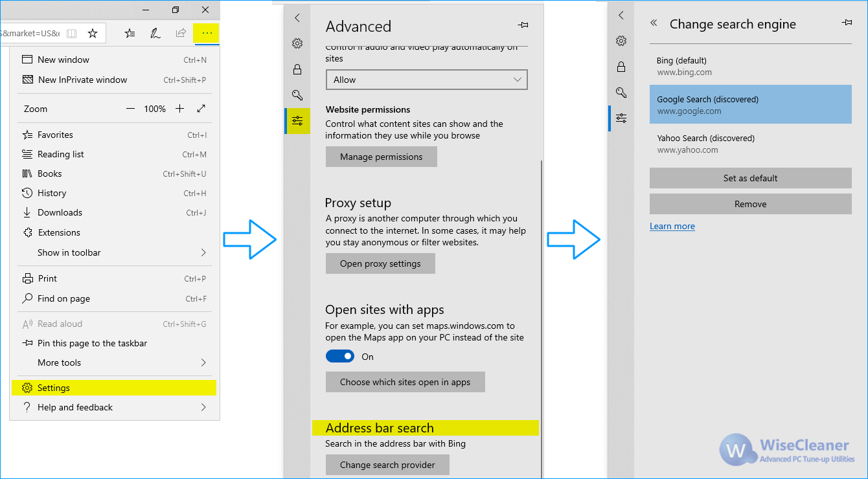The height and width of the screenshot is (479, 868).
Task: Expand the More tools submenu
Action: pos(113,362)
